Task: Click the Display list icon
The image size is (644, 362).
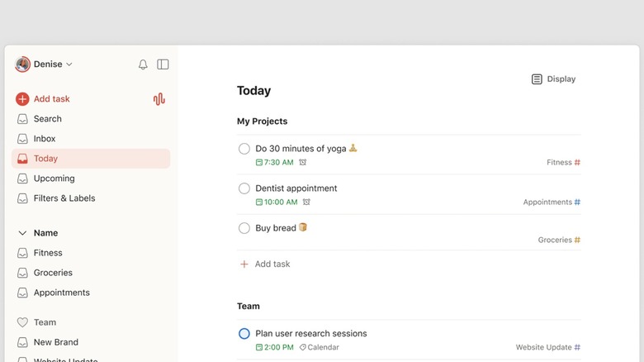Action: pos(537,79)
